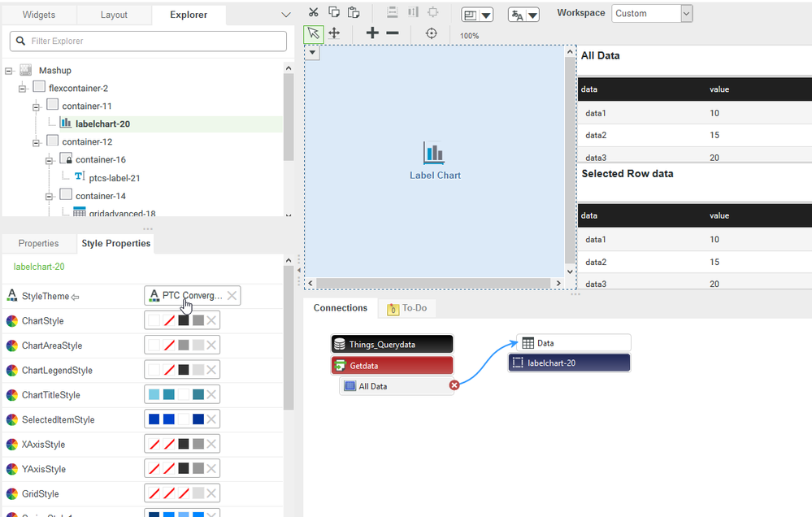The width and height of the screenshot is (812, 517).
Task: Click the PTC Convergence StyleTheme value
Action: (x=192, y=296)
